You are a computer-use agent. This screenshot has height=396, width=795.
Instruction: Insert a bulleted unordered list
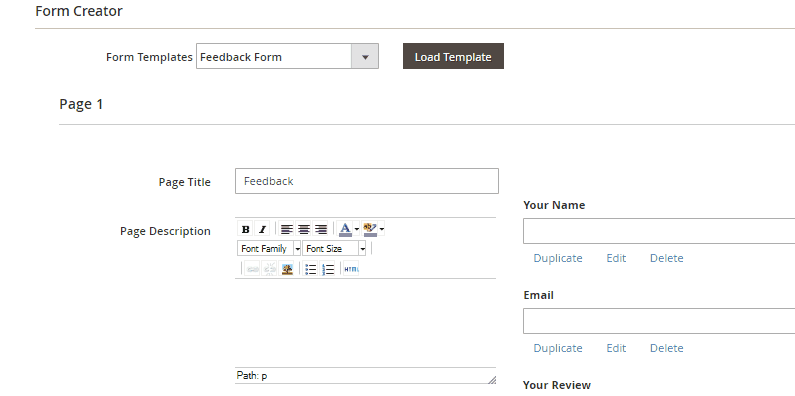pos(311,269)
